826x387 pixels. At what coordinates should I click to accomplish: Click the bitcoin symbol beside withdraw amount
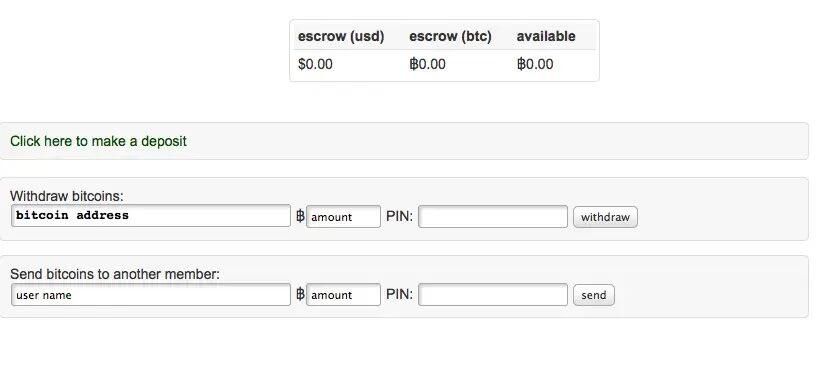pos(300,216)
